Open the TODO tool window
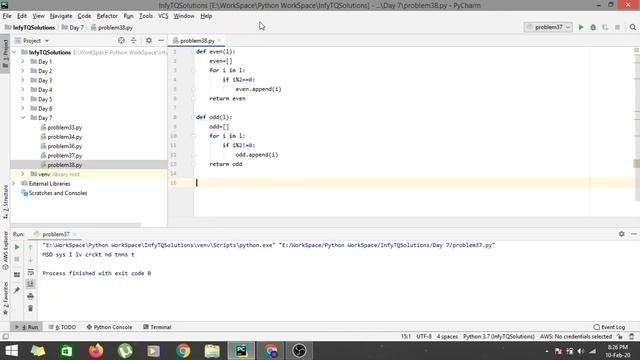Screen dimensions: 640x360 point(62,327)
